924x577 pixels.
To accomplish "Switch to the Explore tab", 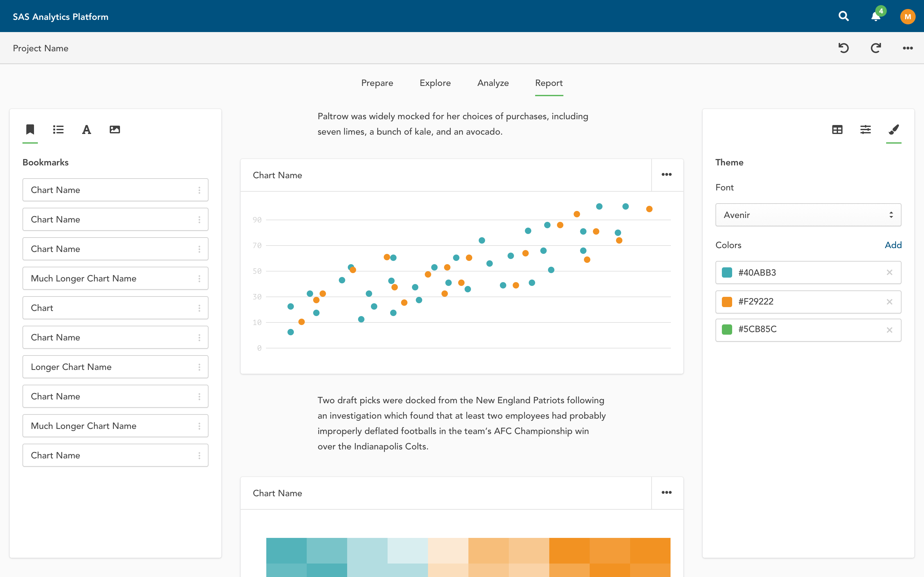I will point(435,83).
